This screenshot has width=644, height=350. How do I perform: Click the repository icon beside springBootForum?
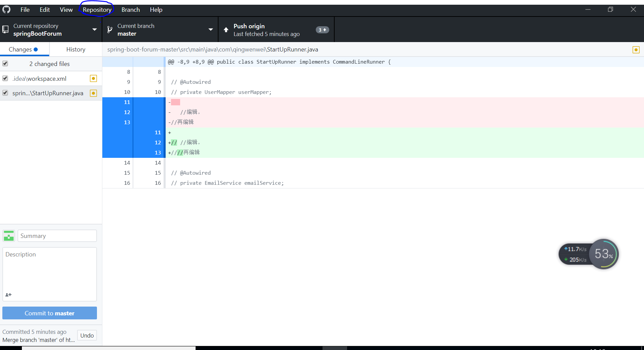click(x=5, y=30)
